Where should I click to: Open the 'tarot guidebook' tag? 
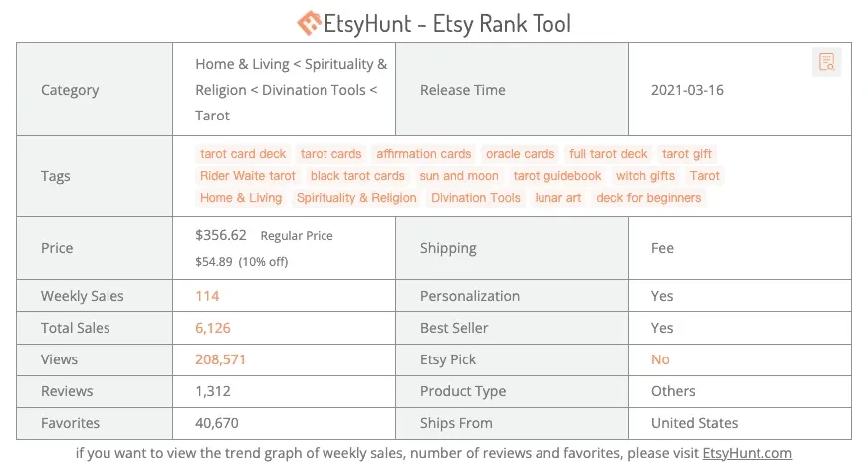point(556,176)
